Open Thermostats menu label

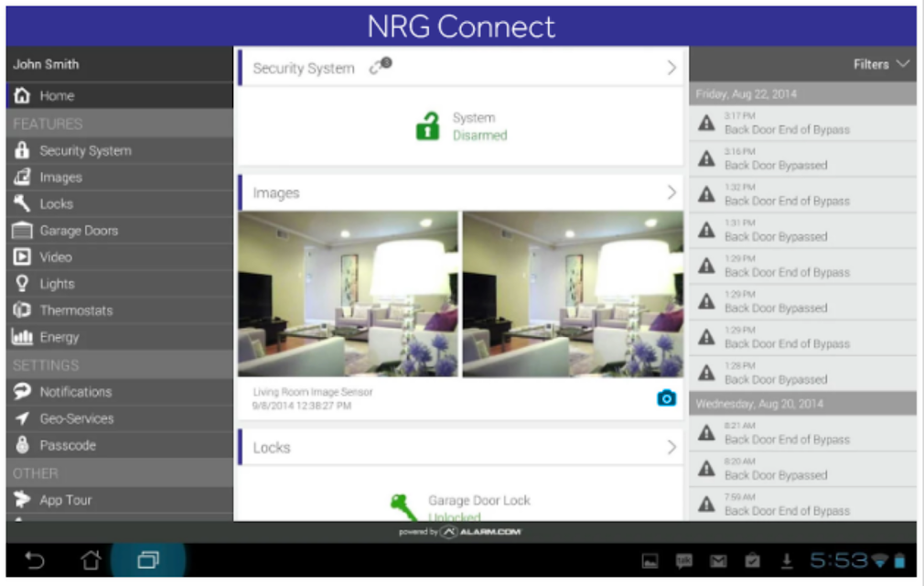pyautogui.click(x=76, y=310)
